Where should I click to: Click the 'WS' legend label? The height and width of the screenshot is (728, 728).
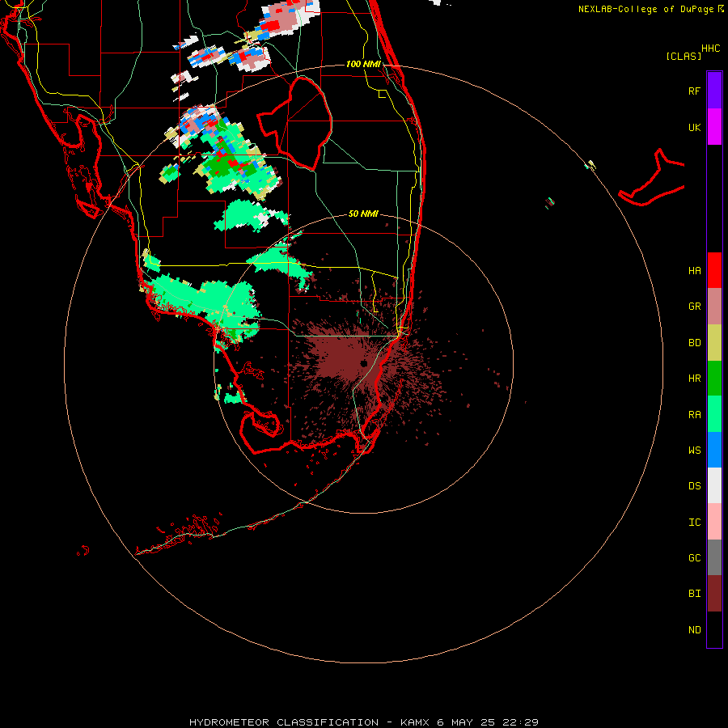[x=694, y=451]
